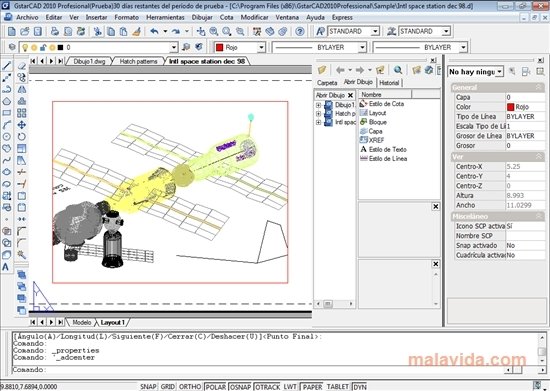Expand the Dibujo1 tree node

[x=318, y=105]
